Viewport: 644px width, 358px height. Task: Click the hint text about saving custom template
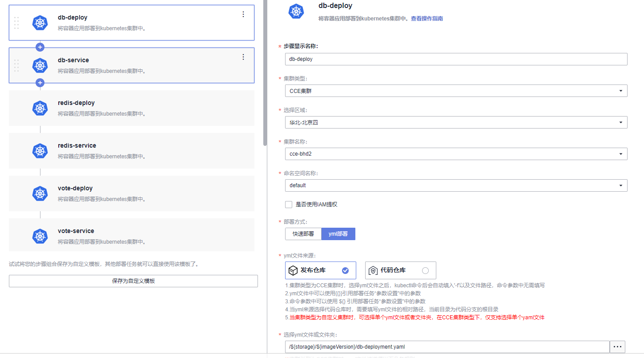point(104,264)
